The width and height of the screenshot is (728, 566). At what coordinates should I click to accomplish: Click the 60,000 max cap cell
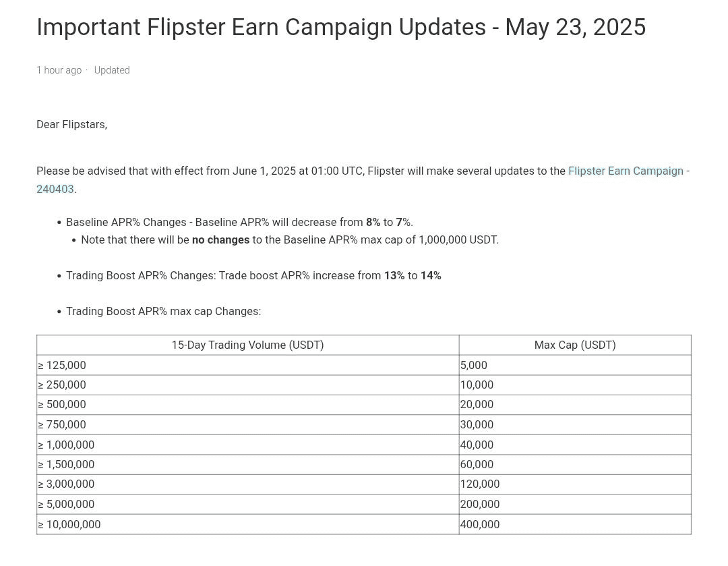(575, 465)
